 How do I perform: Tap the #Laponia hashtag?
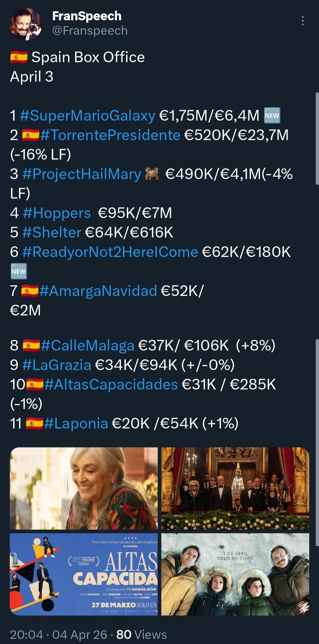click(76, 423)
